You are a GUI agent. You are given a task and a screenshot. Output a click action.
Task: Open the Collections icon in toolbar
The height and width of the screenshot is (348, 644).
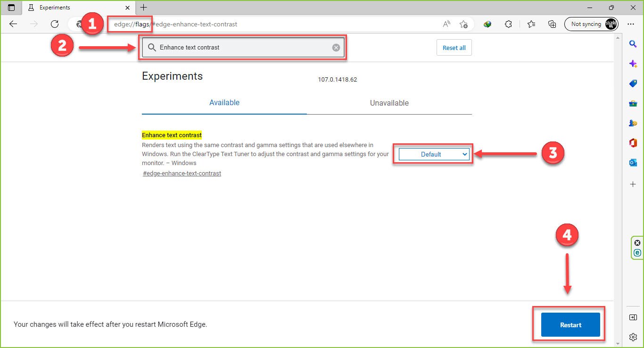(x=552, y=24)
